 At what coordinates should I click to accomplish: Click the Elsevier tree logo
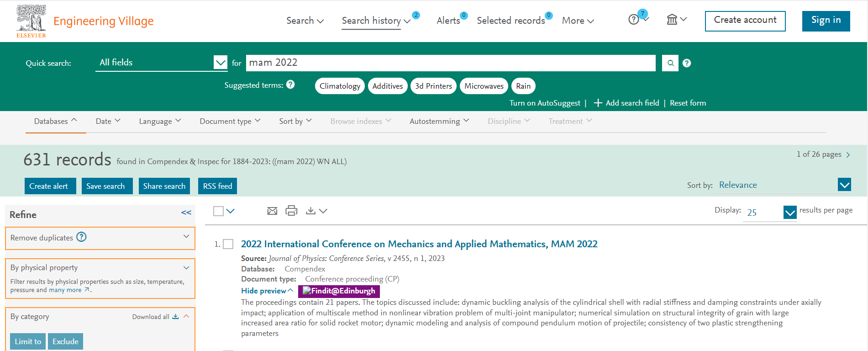click(31, 21)
